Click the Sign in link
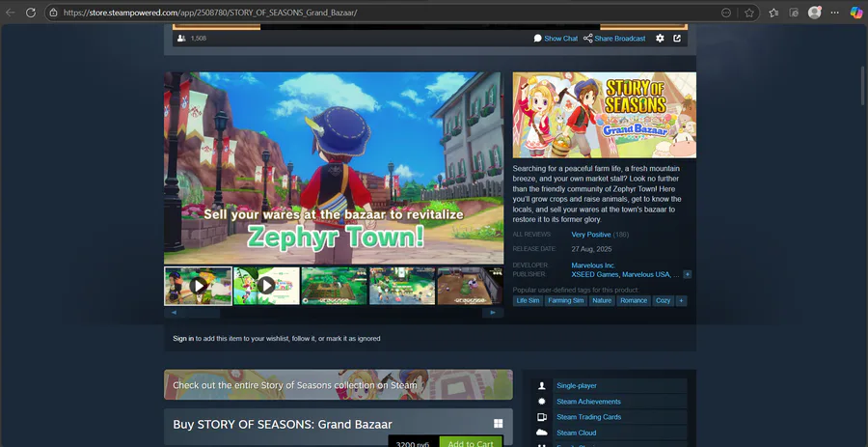 pos(183,339)
